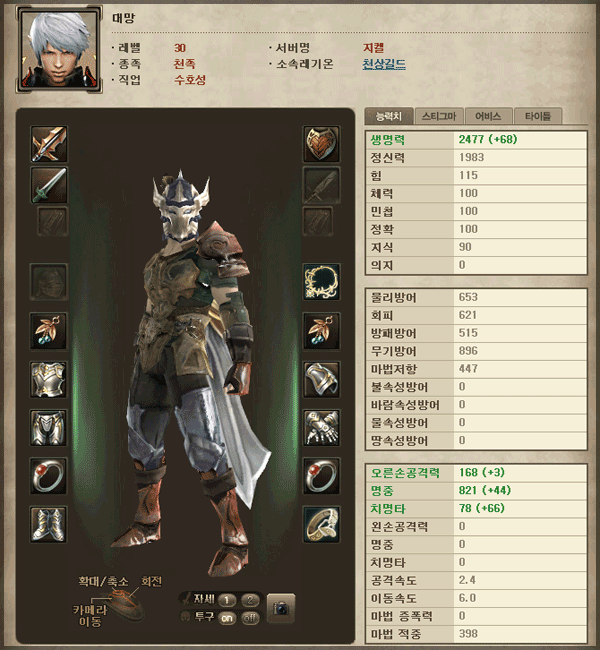Click the plate boots equipment icon
The width and height of the screenshot is (600, 650).
49,524
